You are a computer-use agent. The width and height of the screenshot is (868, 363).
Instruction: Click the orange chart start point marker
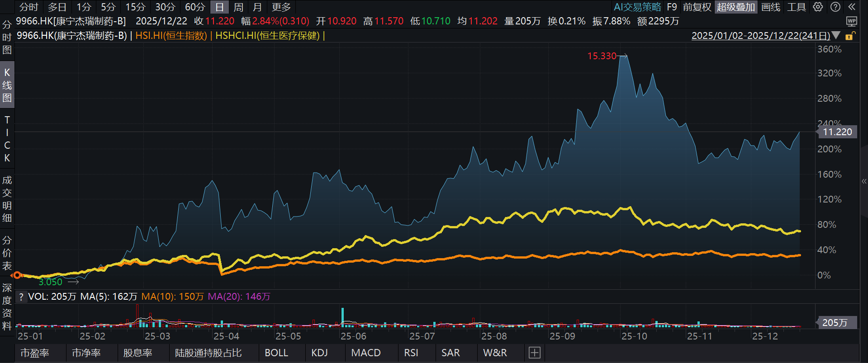17,275
